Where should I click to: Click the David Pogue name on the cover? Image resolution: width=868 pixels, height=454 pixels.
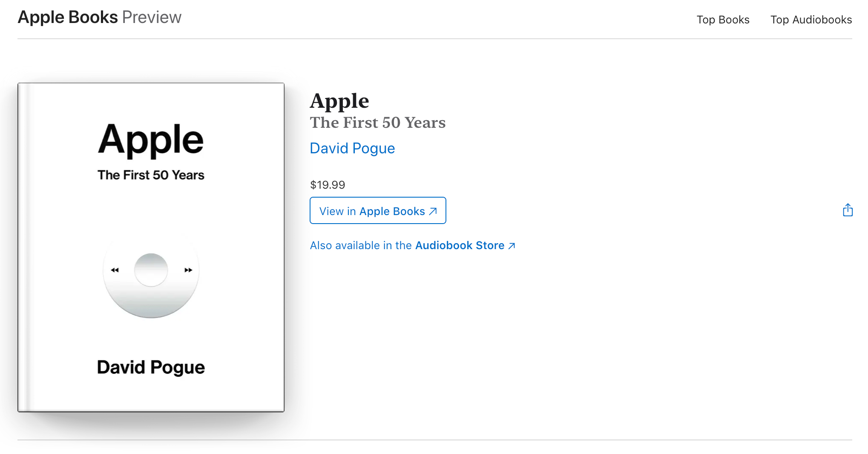pyautogui.click(x=151, y=367)
